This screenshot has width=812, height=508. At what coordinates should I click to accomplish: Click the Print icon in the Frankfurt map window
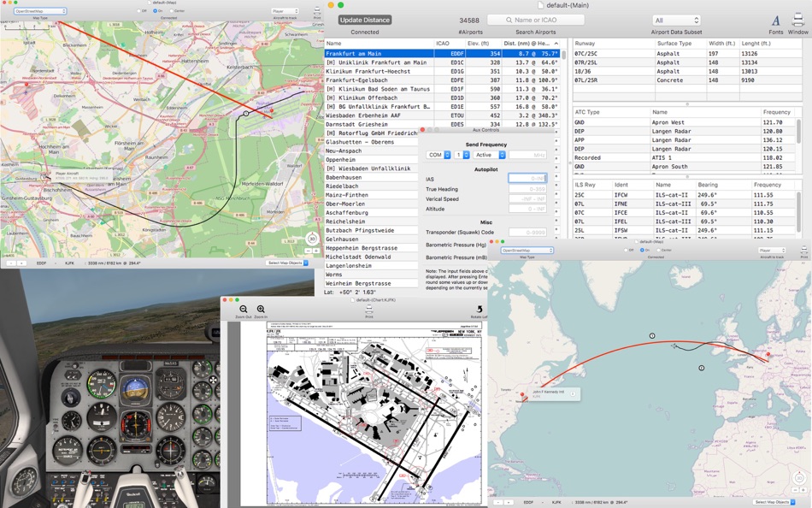[x=317, y=11]
